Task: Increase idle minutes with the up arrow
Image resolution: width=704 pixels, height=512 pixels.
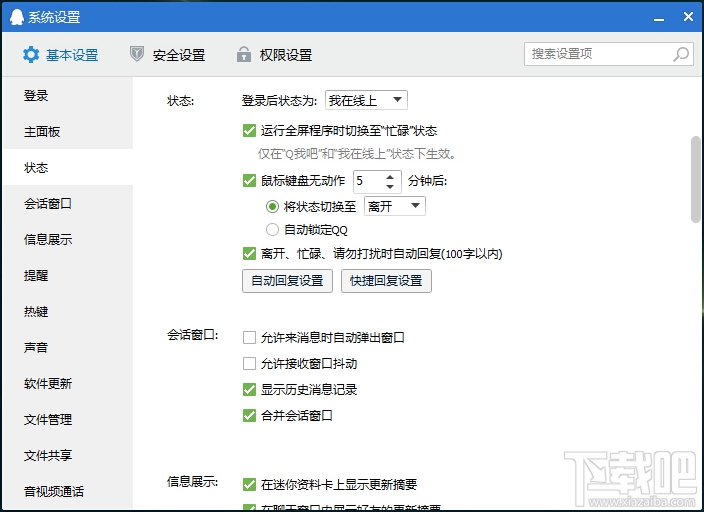Action: coord(390,177)
